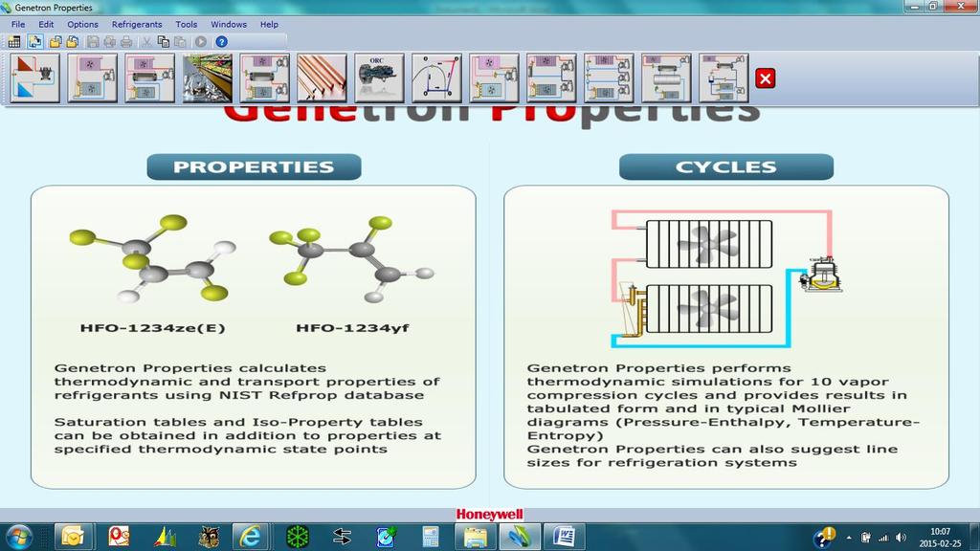Open the Help menu
The width and height of the screenshot is (980, 551).
[x=269, y=24]
